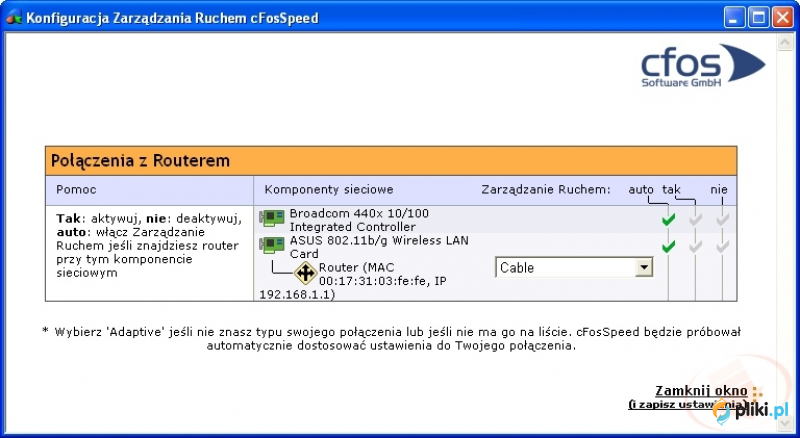Click Router MAC 00:17:31:03:fe:fe text
The image size is (800, 438).
click(383, 274)
